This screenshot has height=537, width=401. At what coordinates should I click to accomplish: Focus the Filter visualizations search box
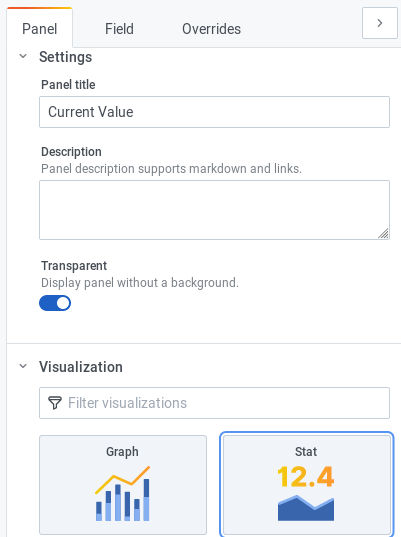point(214,403)
